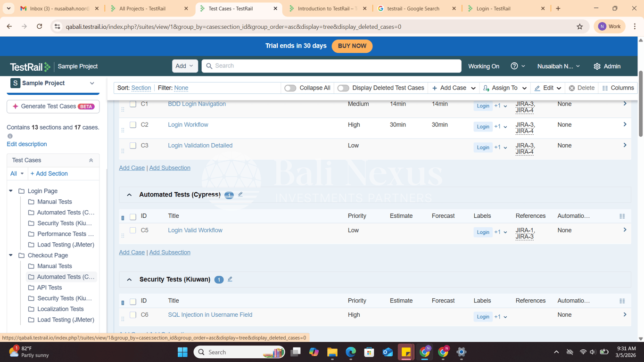Image resolution: width=644 pixels, height=362 pixels.
Task: Click the info icon under section count
Action: [10, 136]
